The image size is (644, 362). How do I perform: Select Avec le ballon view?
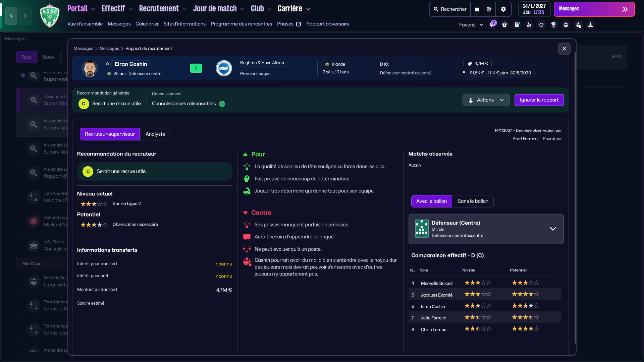coord(431,201)
